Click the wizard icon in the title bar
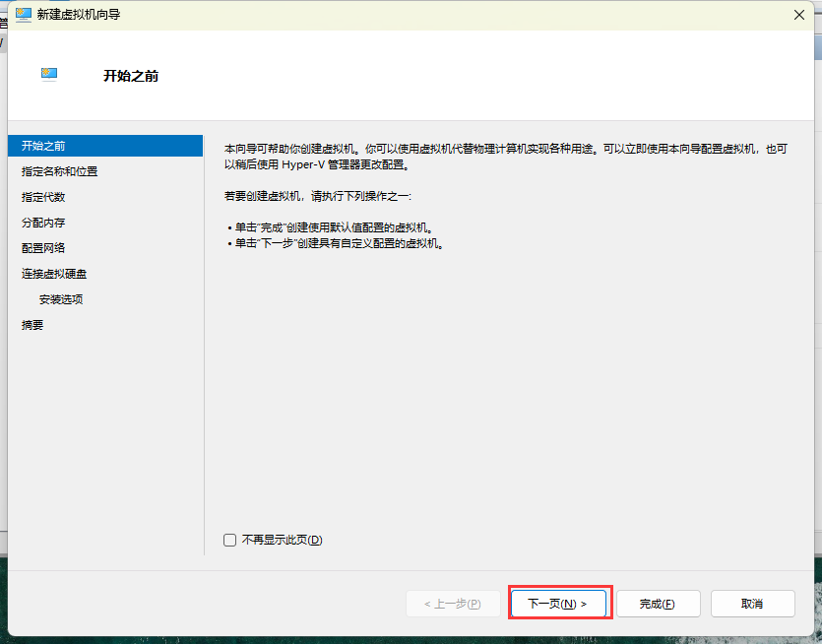The image size is (822, 644). (24, 15)
